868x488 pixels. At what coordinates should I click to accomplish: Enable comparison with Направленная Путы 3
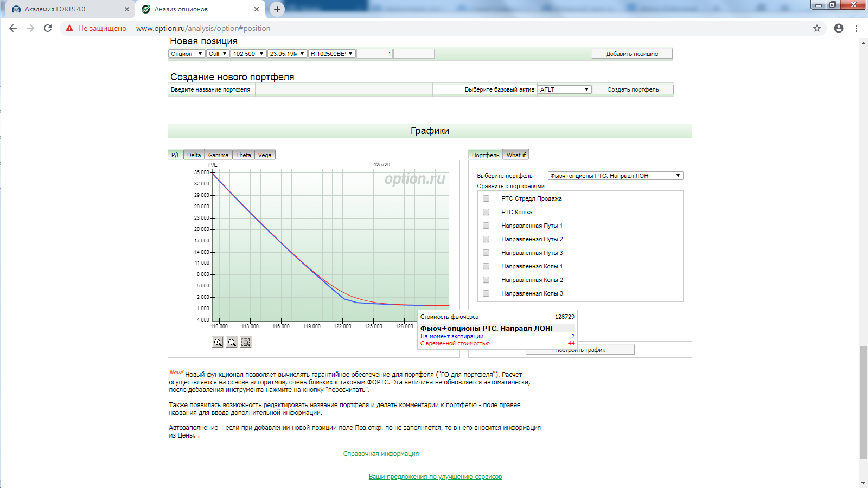[x=486, y=253]
